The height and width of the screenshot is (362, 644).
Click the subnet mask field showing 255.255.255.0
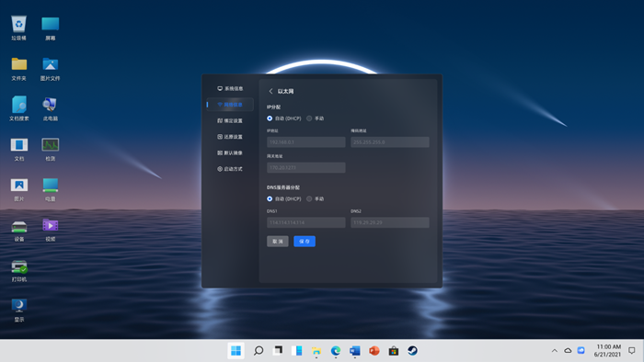[x=390, y=142]
